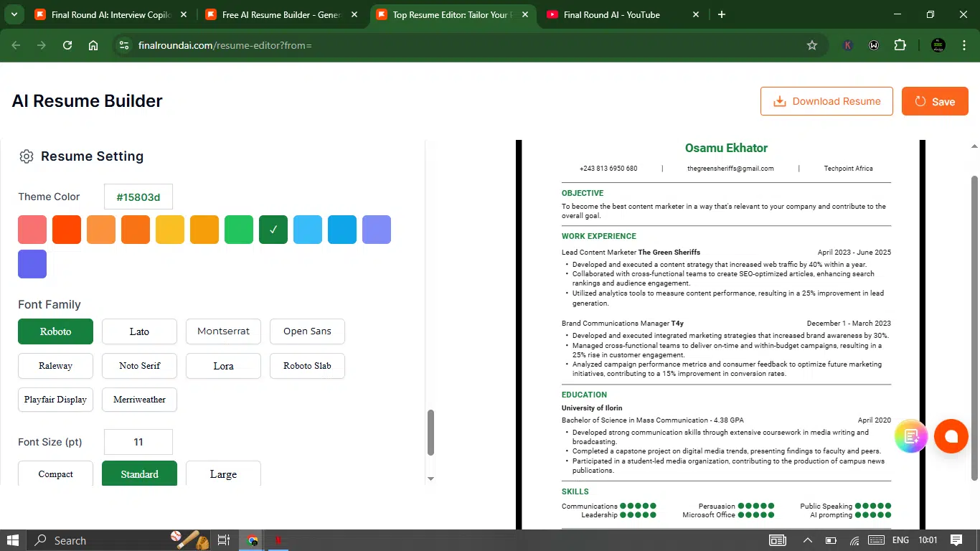Screen dimensions: 980x551
Task: Select the Lato font family
Action: coord(139,331)
